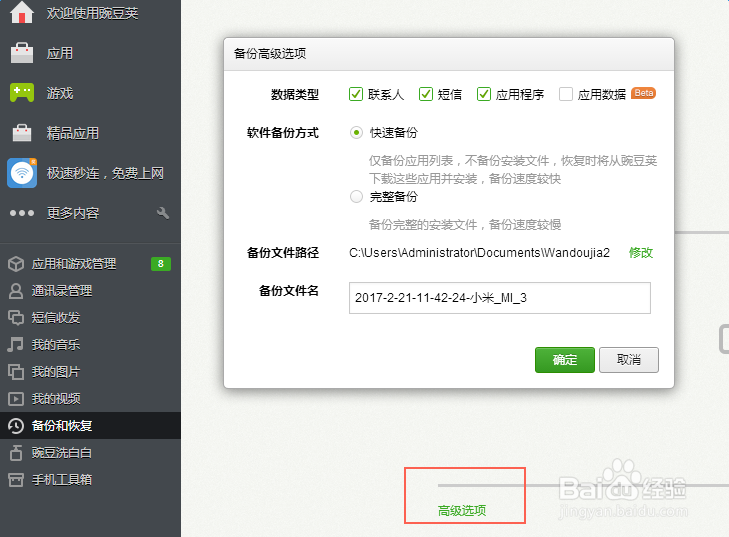Click the chat bubble icon for 短信收发

[16, 318]
